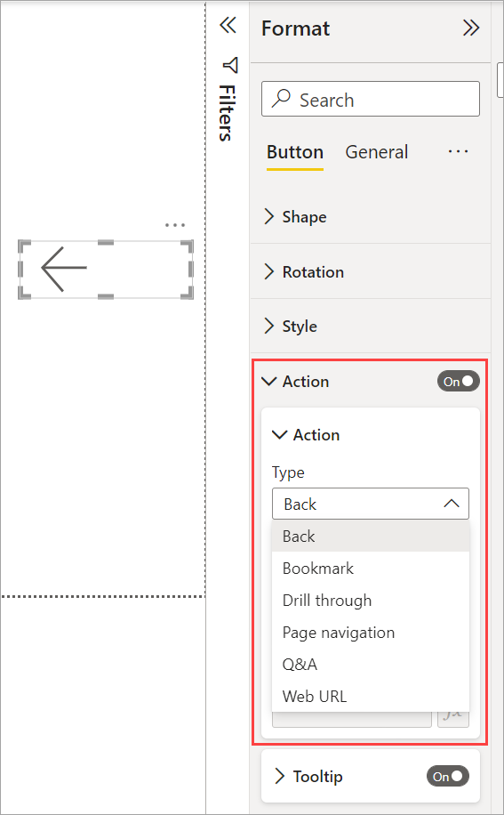Collapse the top-level Action section
Viewport: 504px width, 815px height.
coord(268,382)
